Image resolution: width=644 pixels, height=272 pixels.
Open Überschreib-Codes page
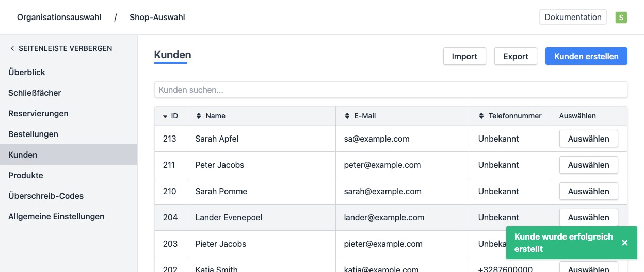tap(46, 196)
